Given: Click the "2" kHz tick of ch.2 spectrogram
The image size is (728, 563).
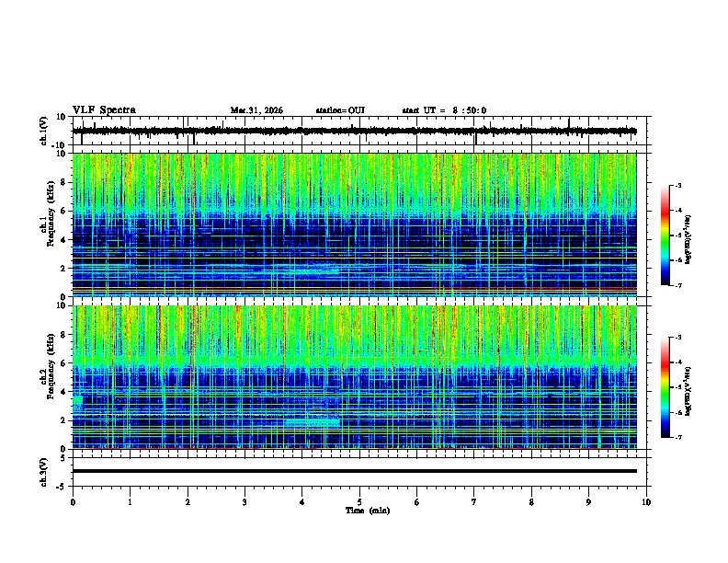Looking at the screenshot, I should [x=64, y=420].
